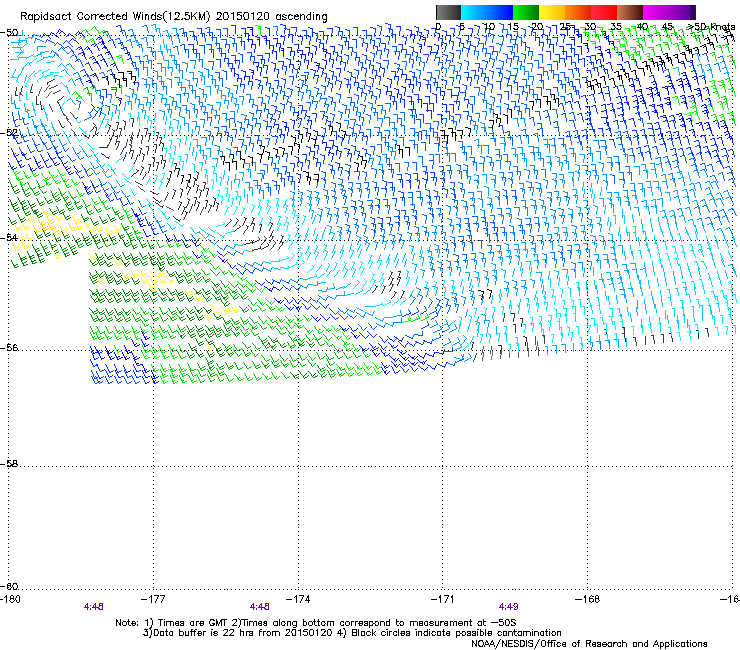
Task: Click the '20' legend scale label
Action: click(x=538, y=27)
